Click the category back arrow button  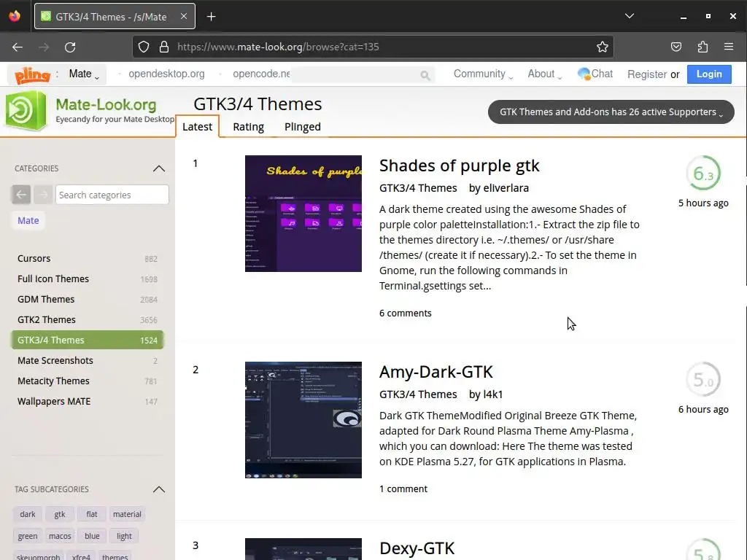21,194
